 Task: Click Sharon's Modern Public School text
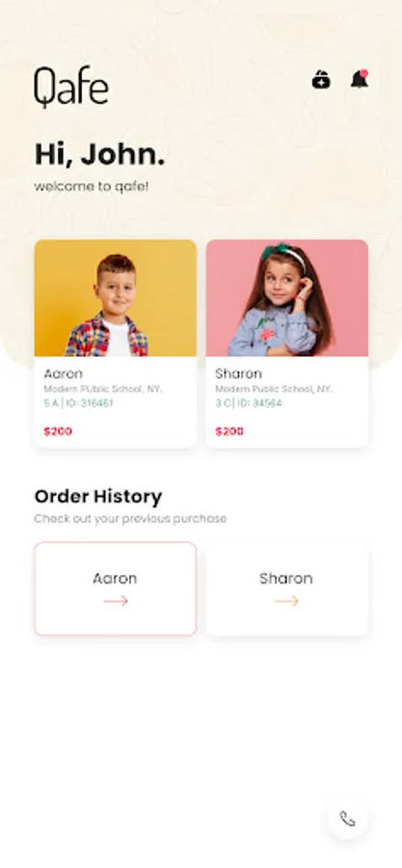pyautogui.click(x=274, y=390)
